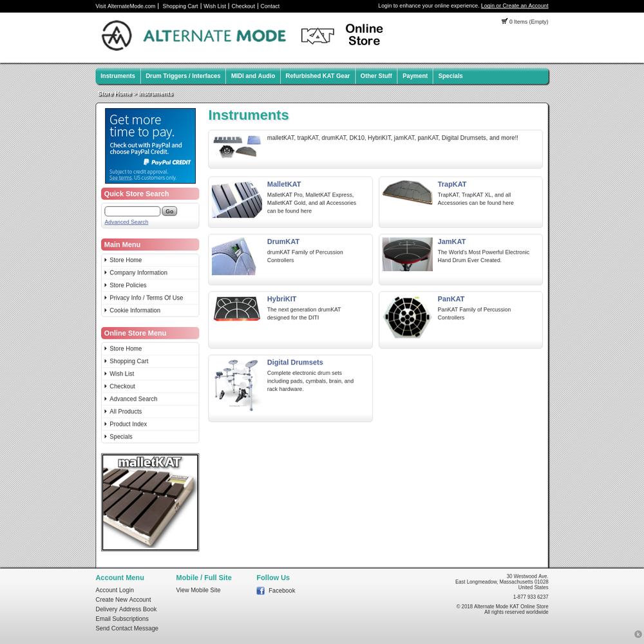Viewport: 644px width, 644px height.
Task: Open the shopping cart icon showing 0 Items
Action: 504,21
